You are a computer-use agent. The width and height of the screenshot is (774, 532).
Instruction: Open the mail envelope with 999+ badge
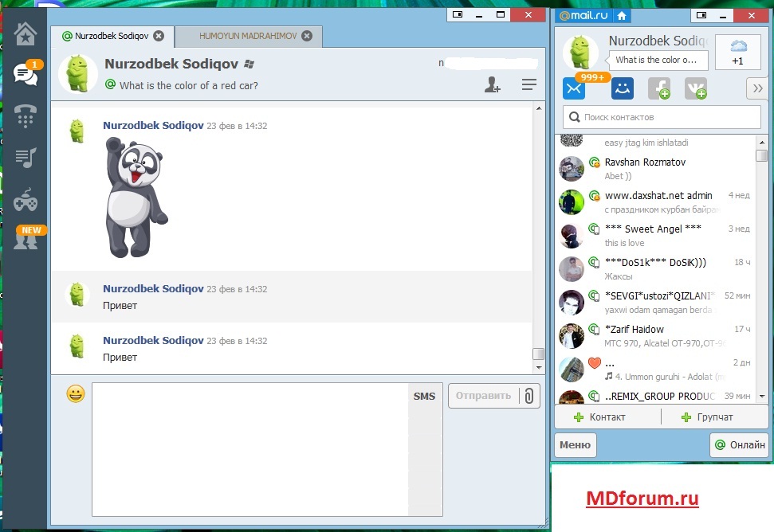point(574,89)
